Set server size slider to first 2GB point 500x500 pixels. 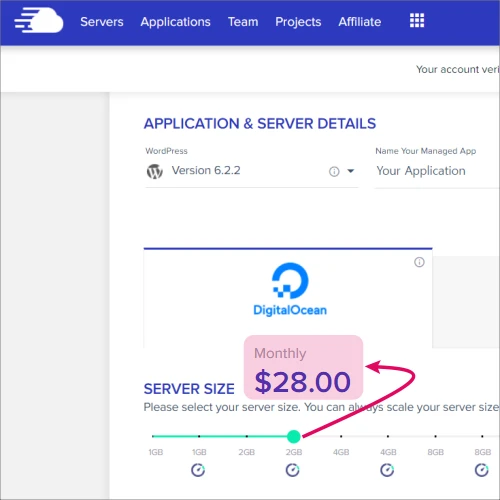(247, 436)
